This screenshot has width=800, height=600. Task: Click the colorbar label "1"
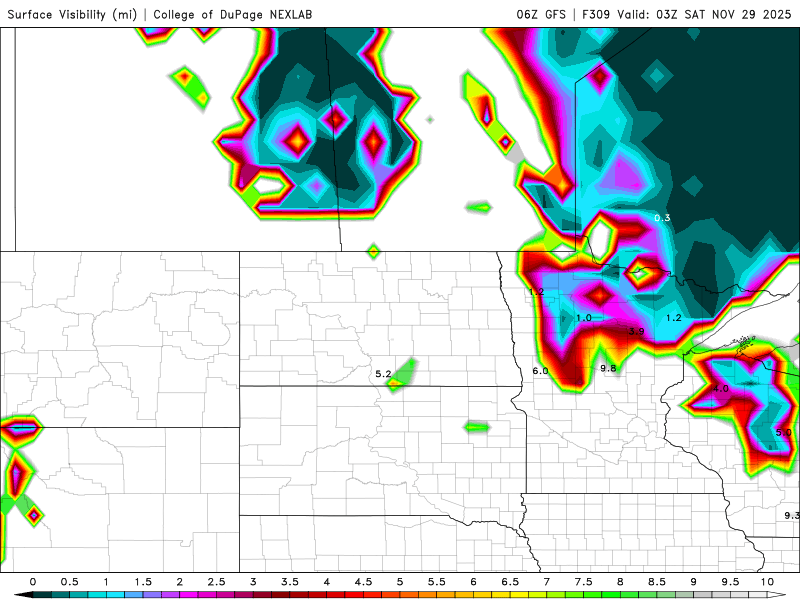tap(106, 582)
